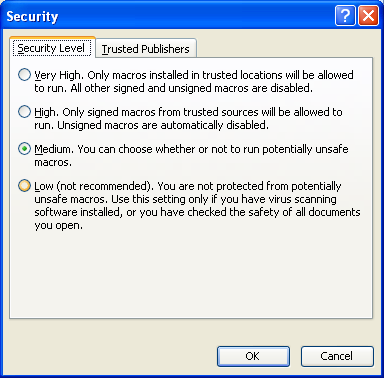Image resolution: width=384 pixels, height=378 pixels.
Task: Choose the High security radio button
Action: [x=24, y=112]
